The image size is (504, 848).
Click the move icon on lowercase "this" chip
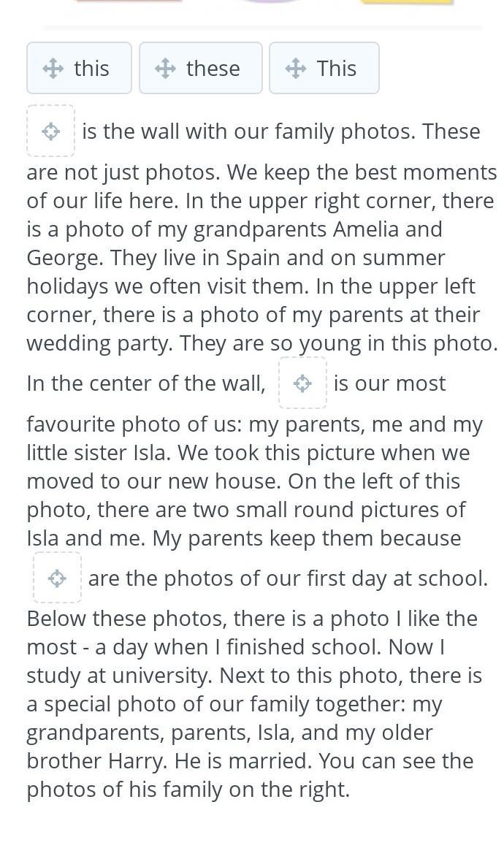pyautogui.click(x=53, y=69)
